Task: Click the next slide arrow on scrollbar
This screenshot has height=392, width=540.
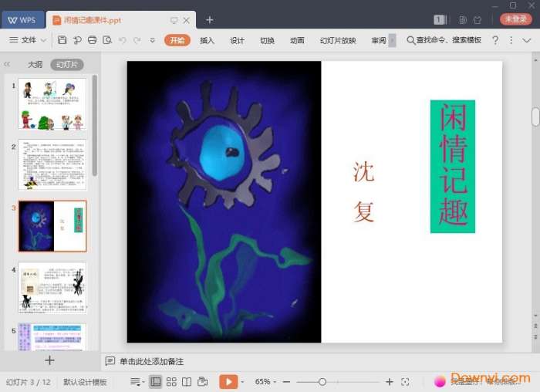Action: click(x=535, y=336)
